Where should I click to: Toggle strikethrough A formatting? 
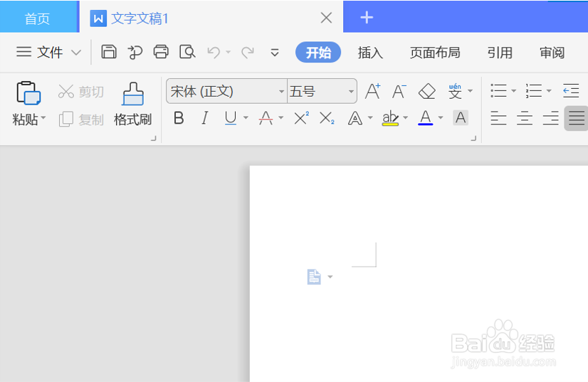pyautogui.click(x=266, y=119)
